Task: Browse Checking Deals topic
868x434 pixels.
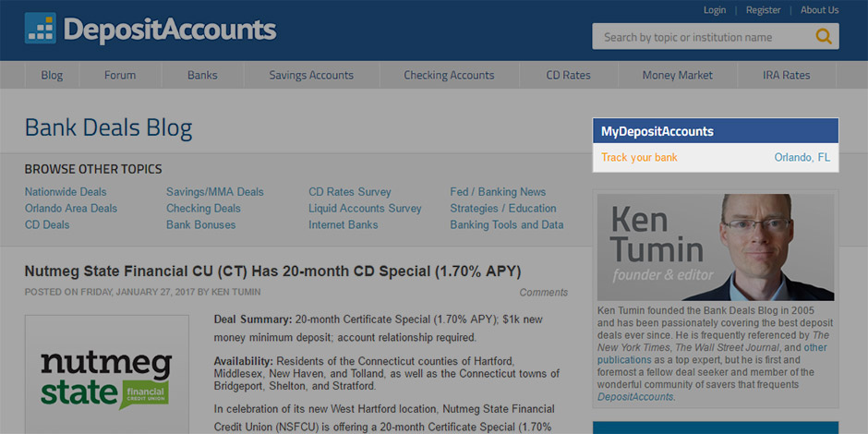Action: point(203,209)
